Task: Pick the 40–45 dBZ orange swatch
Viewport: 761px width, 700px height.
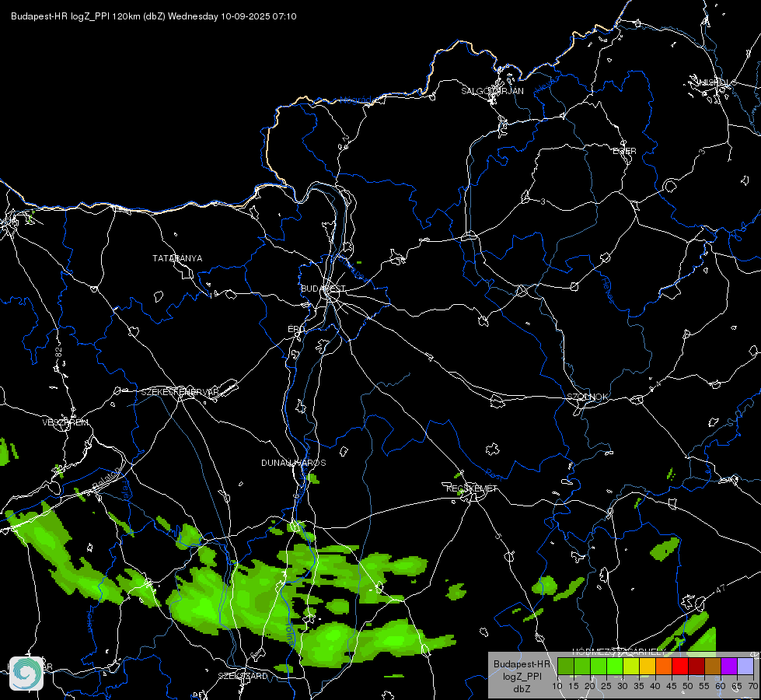Action: coord(664,666)
